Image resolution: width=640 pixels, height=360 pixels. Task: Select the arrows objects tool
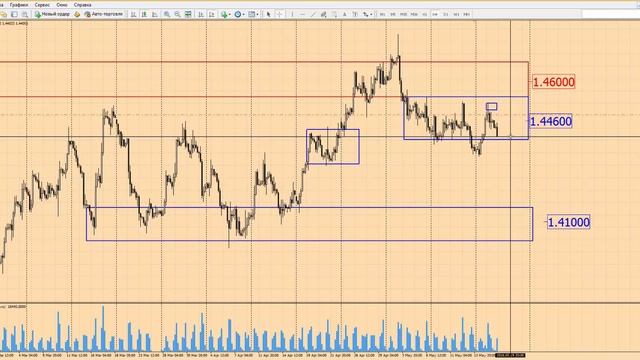365,14
